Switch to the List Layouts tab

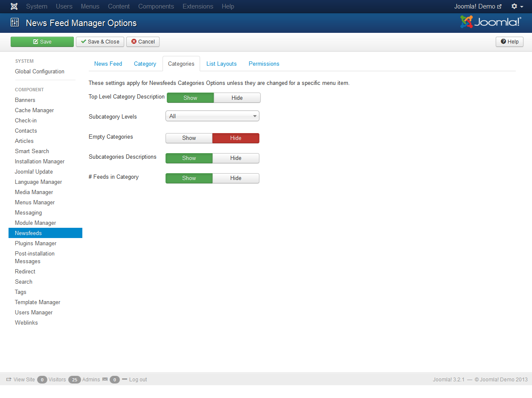tap(221, 64)
